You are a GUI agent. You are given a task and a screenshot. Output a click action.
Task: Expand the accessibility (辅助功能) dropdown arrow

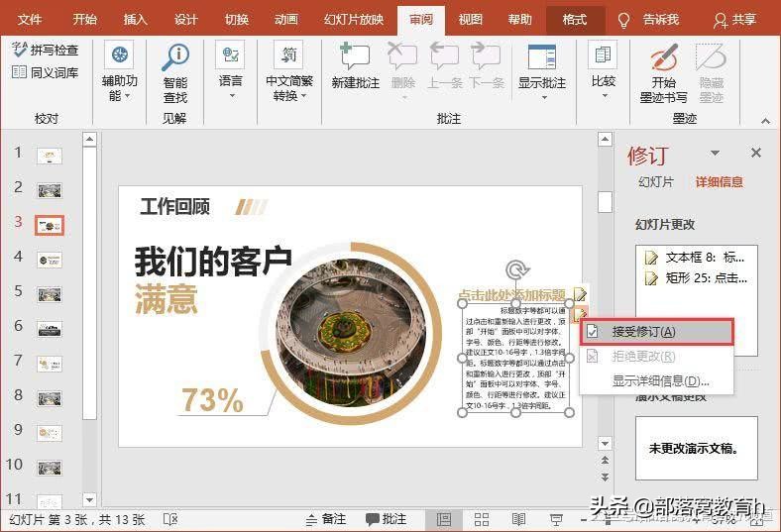[x=128, y=96]
